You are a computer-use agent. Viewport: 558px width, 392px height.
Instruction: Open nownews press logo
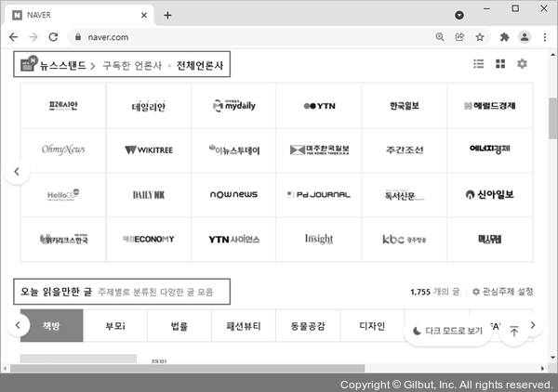[233, 195]
